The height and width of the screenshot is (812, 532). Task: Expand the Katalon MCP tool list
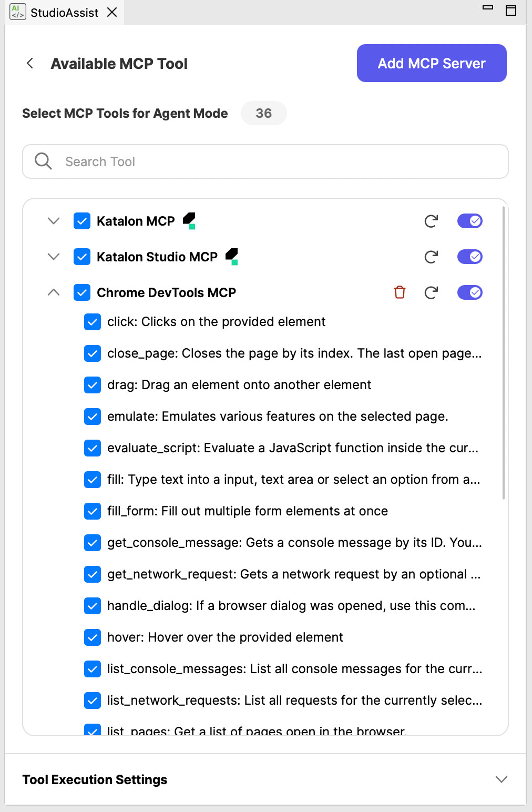pyautogui.click(x=53, y=221)
